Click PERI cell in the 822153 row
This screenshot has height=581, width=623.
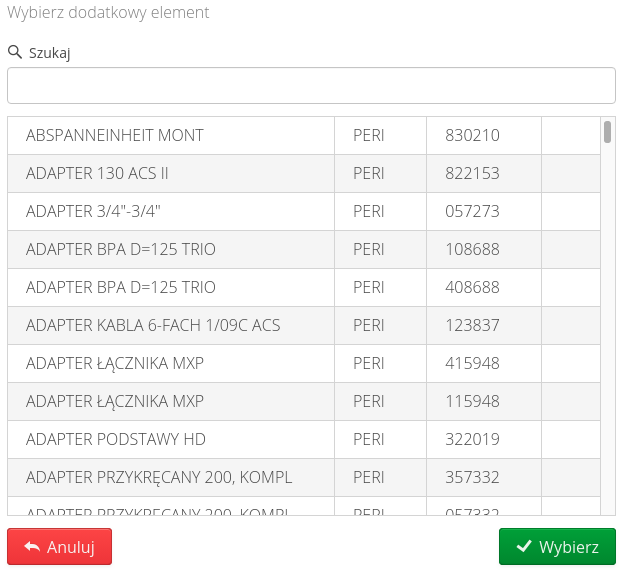[369, 173]
